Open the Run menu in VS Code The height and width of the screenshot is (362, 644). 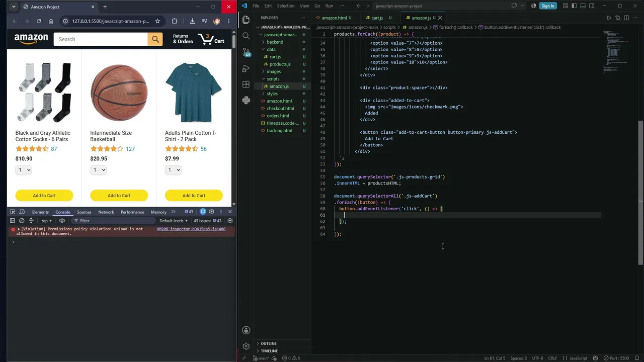point(329,6)
